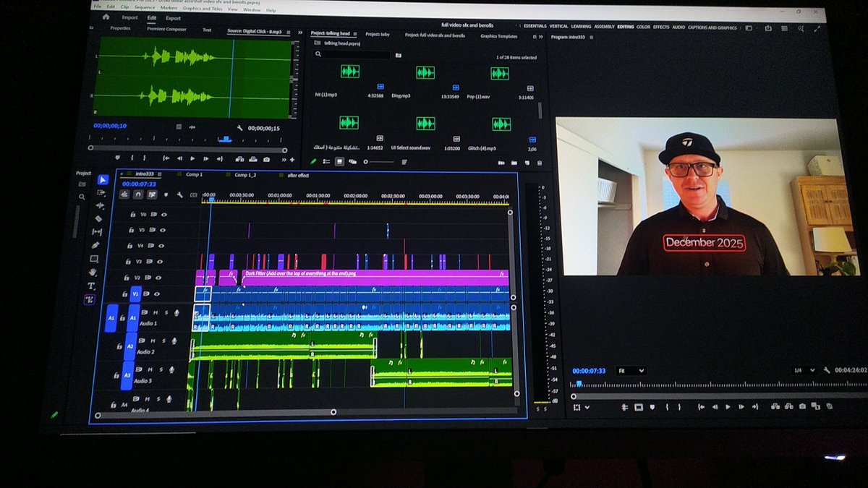Toggle Snap in Timeline magnet
The height and width of the screenshot is (488, 868).
[137, 194]
